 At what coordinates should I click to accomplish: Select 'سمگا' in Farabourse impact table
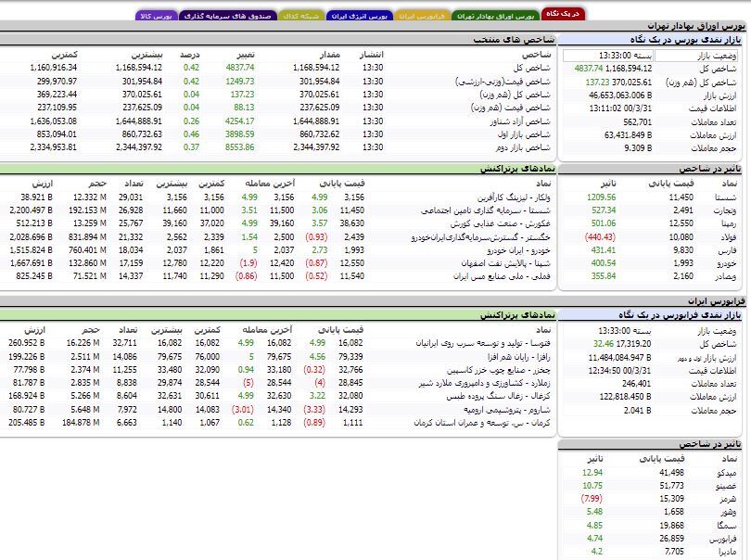[x=728, y=526]
